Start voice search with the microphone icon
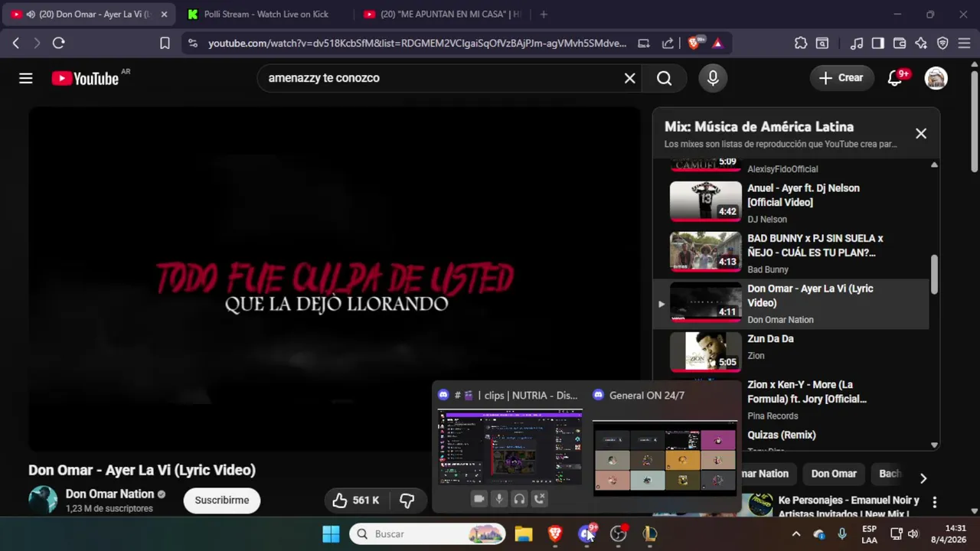Screen dimensions: 980x551 pos(713,78)
